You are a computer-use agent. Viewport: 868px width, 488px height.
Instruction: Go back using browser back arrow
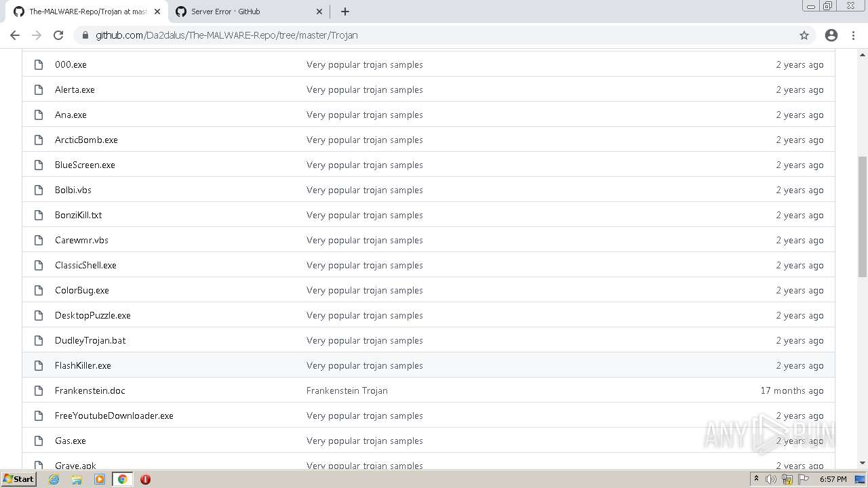pos(15,35)
